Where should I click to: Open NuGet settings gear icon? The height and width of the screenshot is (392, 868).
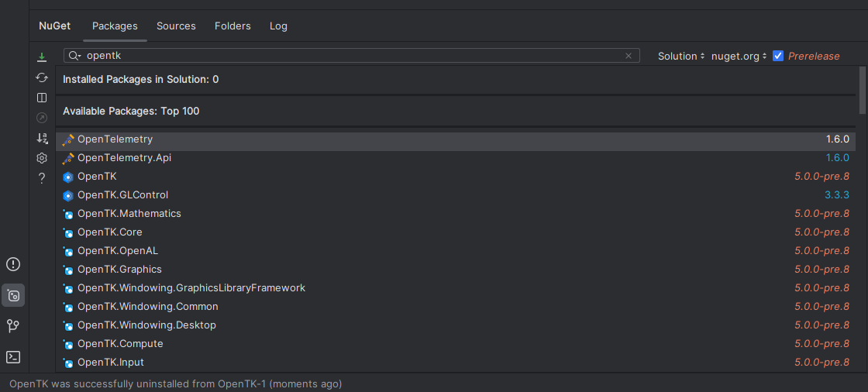[x=42, y=158]
